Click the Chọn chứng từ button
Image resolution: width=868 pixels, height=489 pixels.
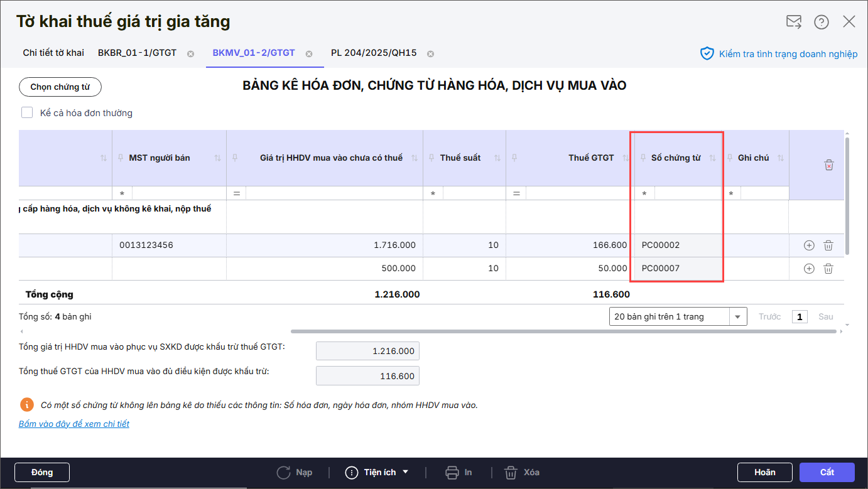click(60, 87)
